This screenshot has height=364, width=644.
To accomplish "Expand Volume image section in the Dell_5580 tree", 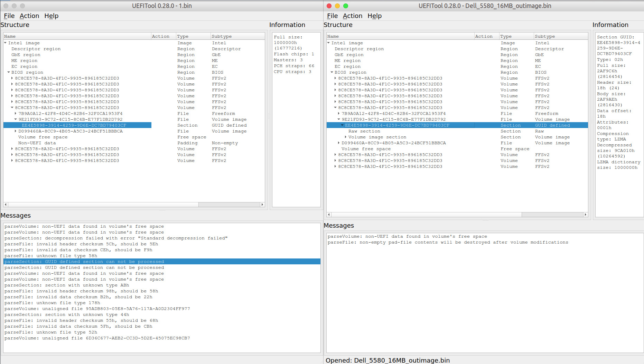I will tap(346, 137).
